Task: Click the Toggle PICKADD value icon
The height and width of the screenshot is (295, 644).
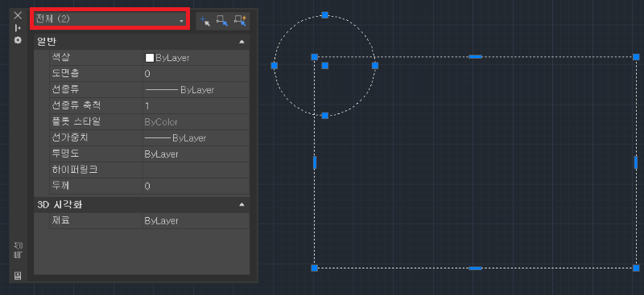Action: click(x=204, y=21)
